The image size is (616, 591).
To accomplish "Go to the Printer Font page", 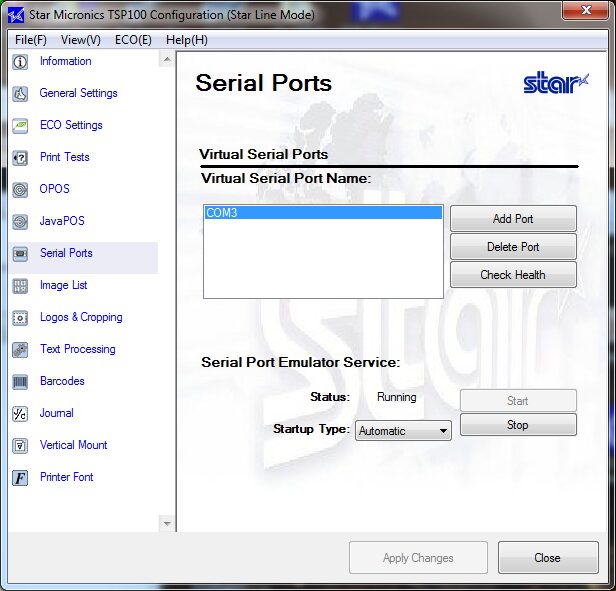I will click(67, 477).
